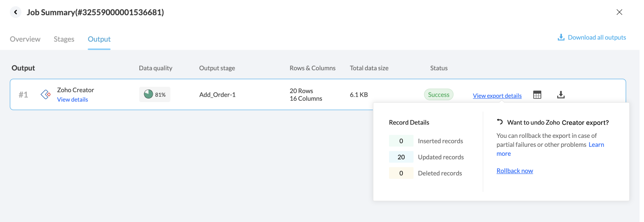Screen dimensions: 644x222
Task: Open View details under Zoho Creator
Action: pyautogui.click(x=72, y=99)
